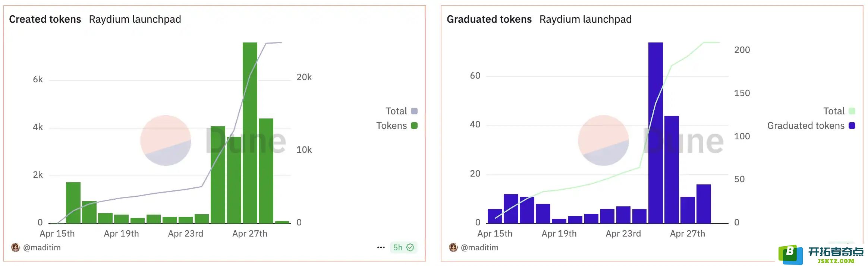
Task: Open the Graduated tokens chart title
Action: [489, 19]
